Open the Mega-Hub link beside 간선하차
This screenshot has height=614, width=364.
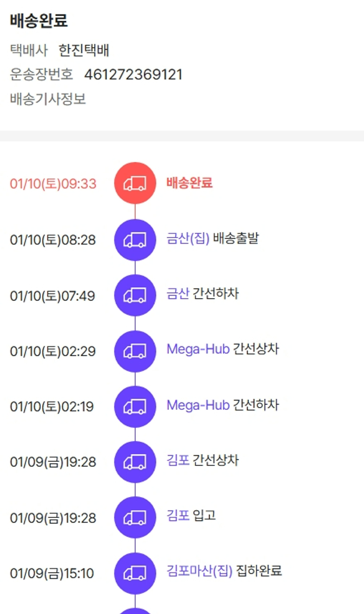tap(198, 405)
